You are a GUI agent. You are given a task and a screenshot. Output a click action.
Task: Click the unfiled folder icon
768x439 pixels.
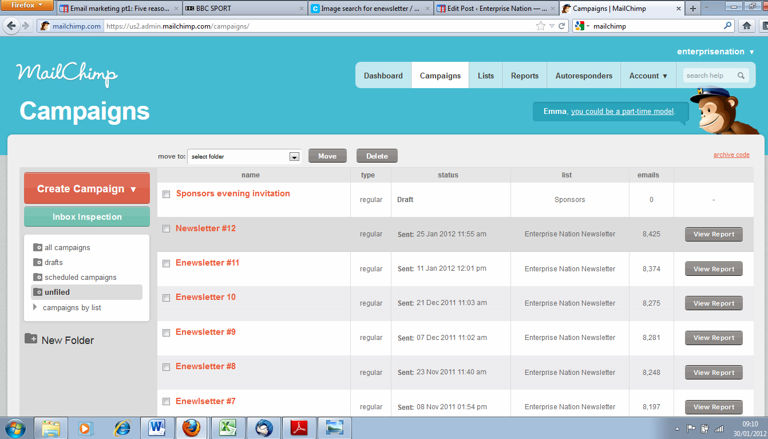[x=37, y=292]
